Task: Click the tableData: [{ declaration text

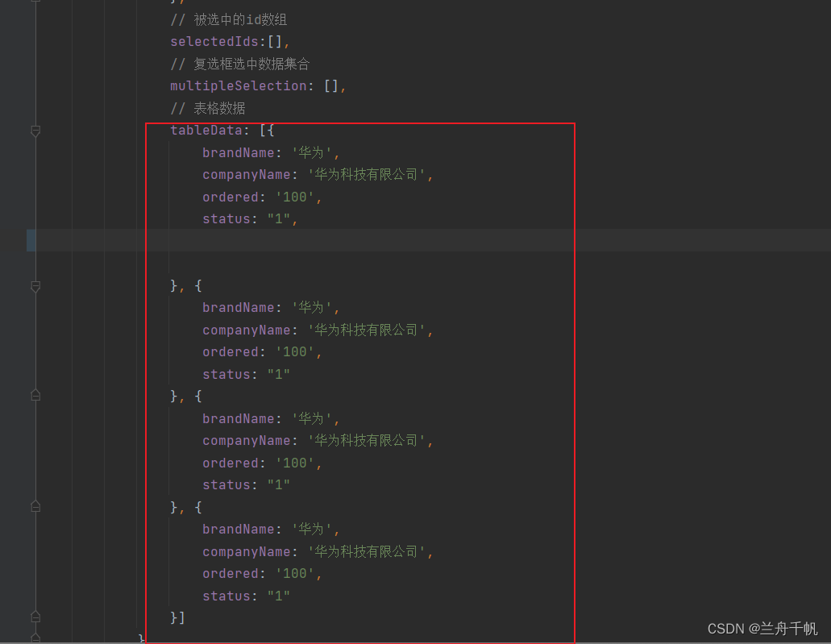Action: coord(222,131)
